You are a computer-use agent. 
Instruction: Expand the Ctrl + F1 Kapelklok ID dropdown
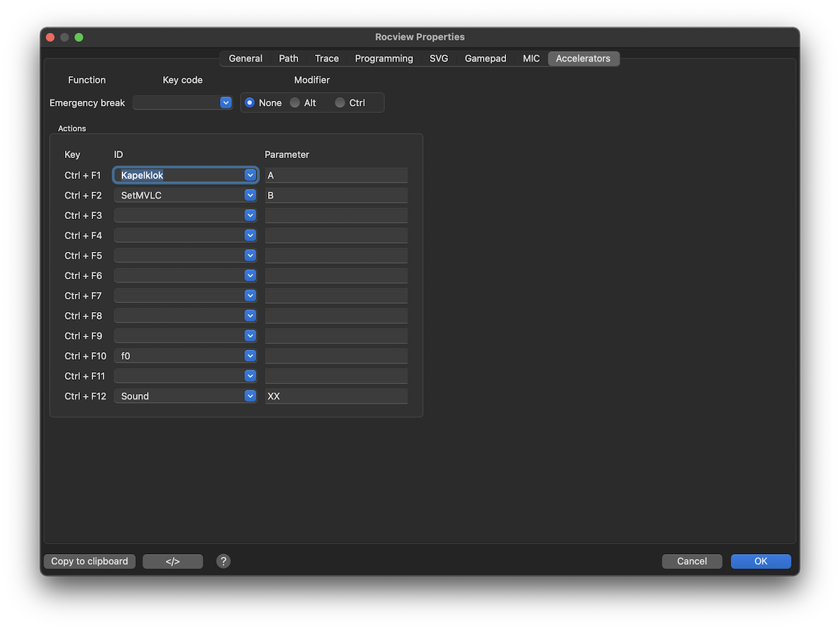coord(250,175)
